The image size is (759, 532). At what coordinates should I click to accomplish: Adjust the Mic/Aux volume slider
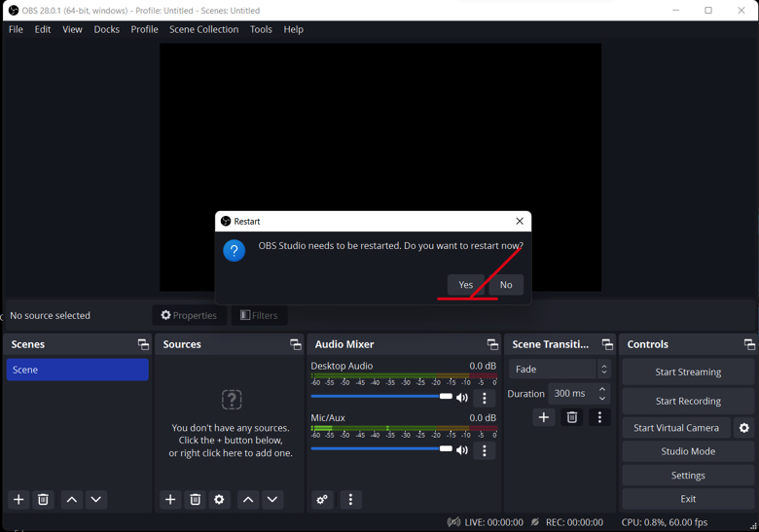tap(381, 448)
